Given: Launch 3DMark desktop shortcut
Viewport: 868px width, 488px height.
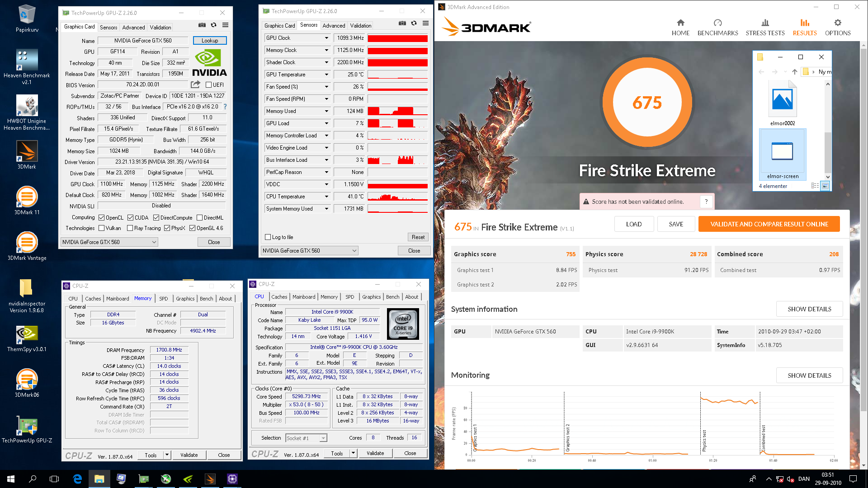Looking at the screenshot, I should [27, 155].
